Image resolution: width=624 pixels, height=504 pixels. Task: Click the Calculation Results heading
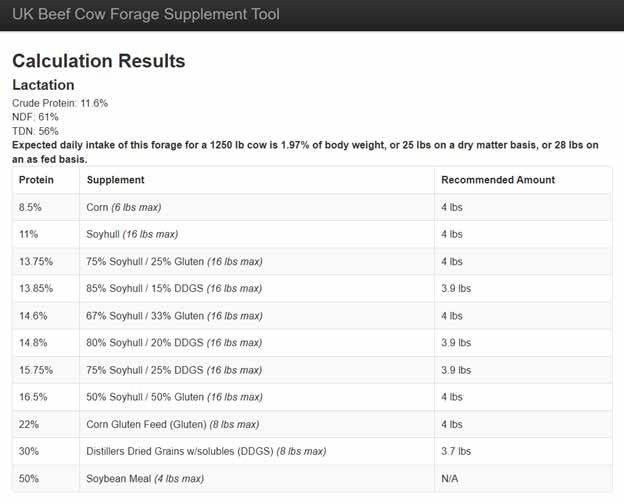[x=98, y=61]
